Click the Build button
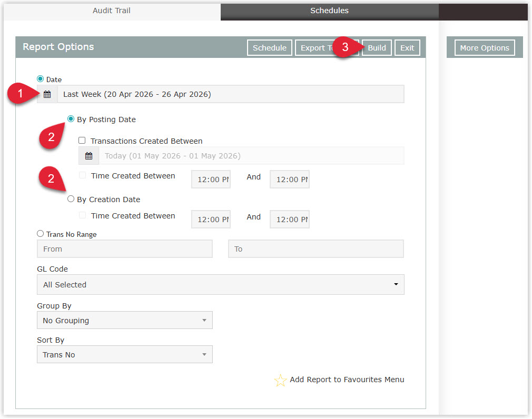Screen dimensions: 532x419 (x=377, y=48)
